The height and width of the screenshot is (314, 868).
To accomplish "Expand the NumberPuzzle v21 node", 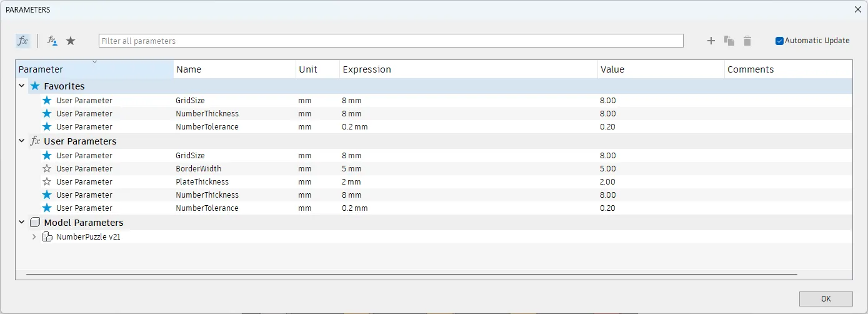I will (x=34, y=237).
